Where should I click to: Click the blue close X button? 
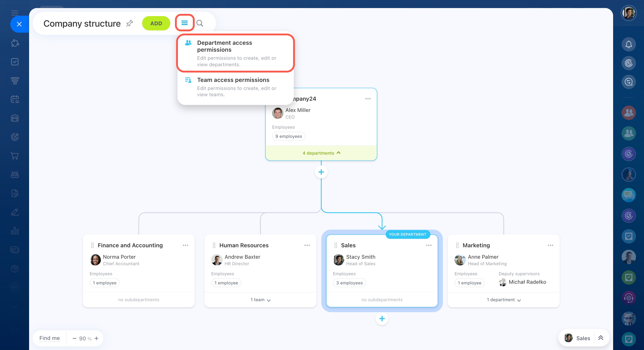(19, 24)
